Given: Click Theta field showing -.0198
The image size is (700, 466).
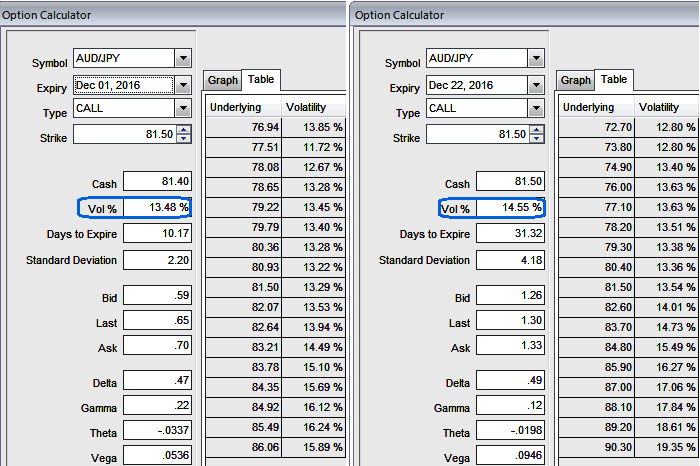Looking at the screenshot, I should click(x=511, y=430).
